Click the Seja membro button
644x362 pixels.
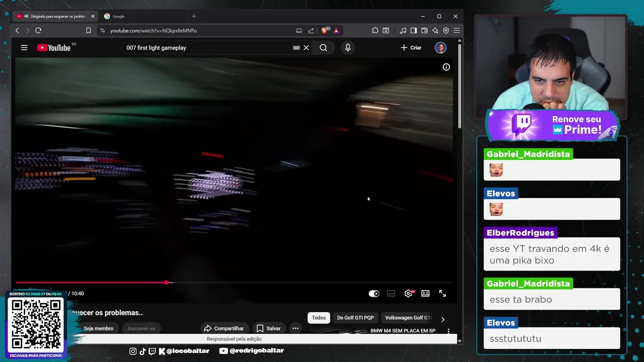tap(98, 328)
